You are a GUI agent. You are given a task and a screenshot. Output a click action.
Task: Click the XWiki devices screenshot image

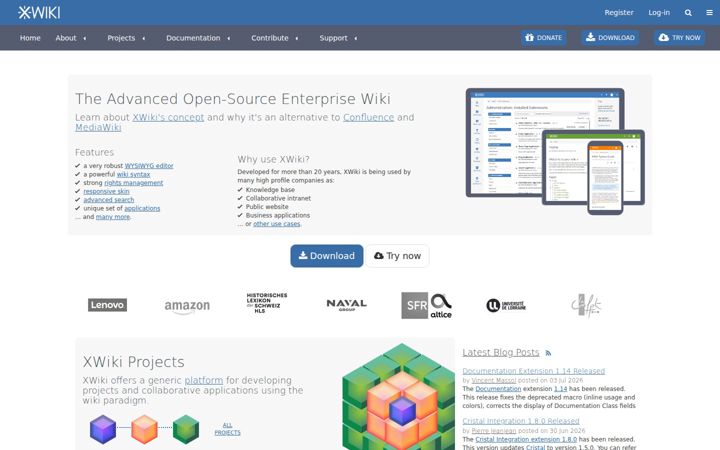coord(555,152)
